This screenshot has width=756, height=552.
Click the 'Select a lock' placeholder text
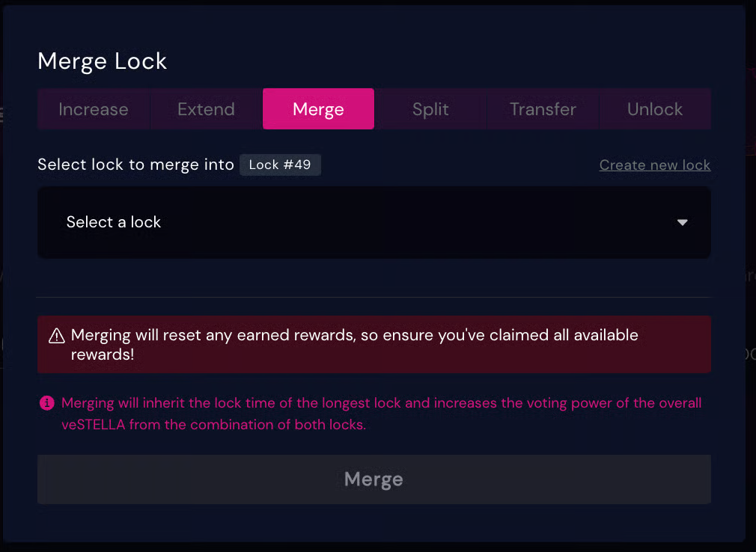tap(114, 222)
